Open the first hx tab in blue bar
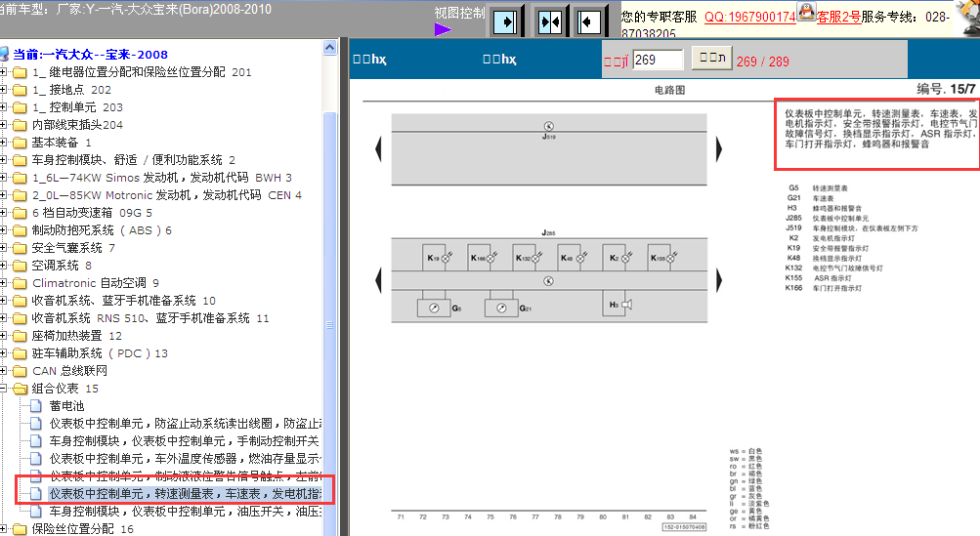The image size is (980, 536). coord(369,60)
